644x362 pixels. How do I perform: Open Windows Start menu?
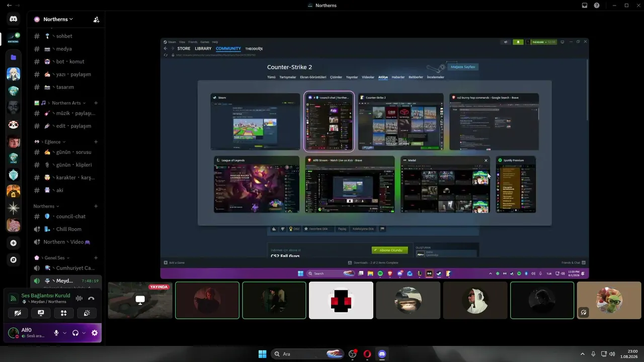coord(263,354)
